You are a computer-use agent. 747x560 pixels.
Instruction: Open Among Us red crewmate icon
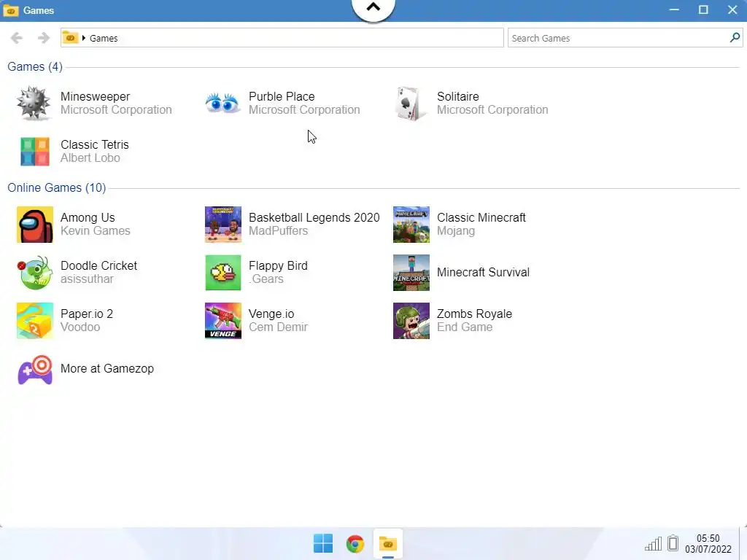point(35,225)
